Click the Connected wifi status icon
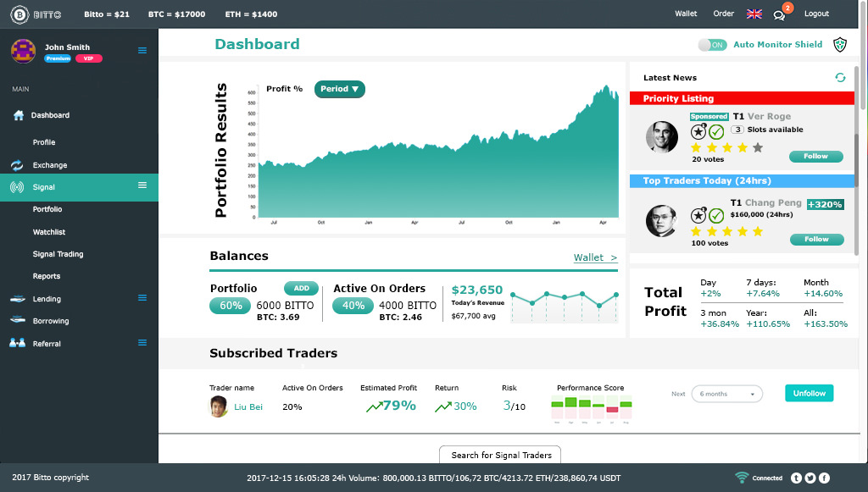This screenshot has width=868, height=492. (742, 477)
